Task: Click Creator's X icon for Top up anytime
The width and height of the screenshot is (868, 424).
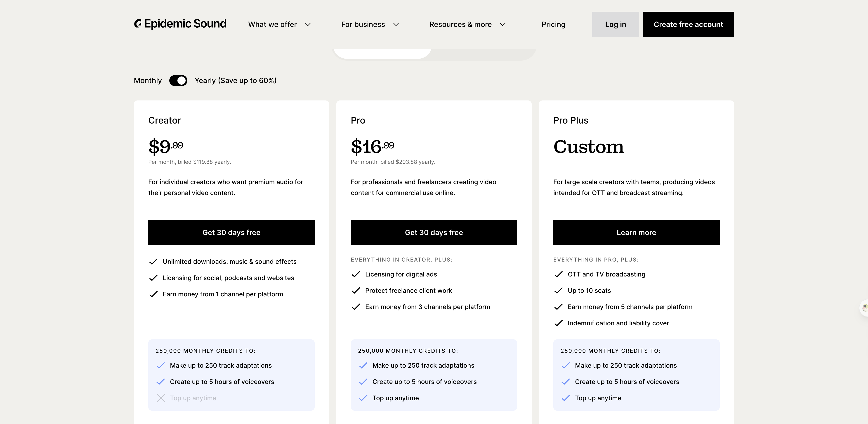Action: point(161,398)
